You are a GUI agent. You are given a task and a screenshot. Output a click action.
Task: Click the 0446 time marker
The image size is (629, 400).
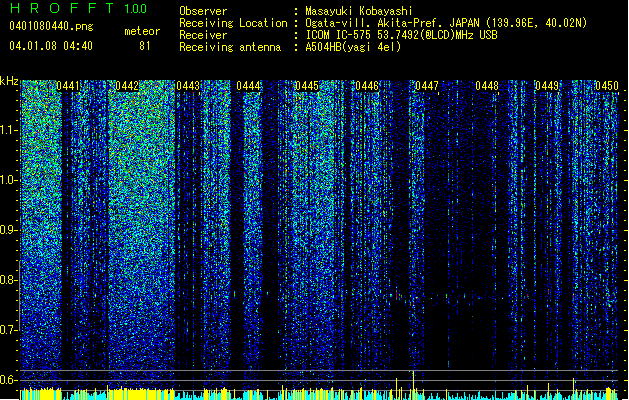367,86
